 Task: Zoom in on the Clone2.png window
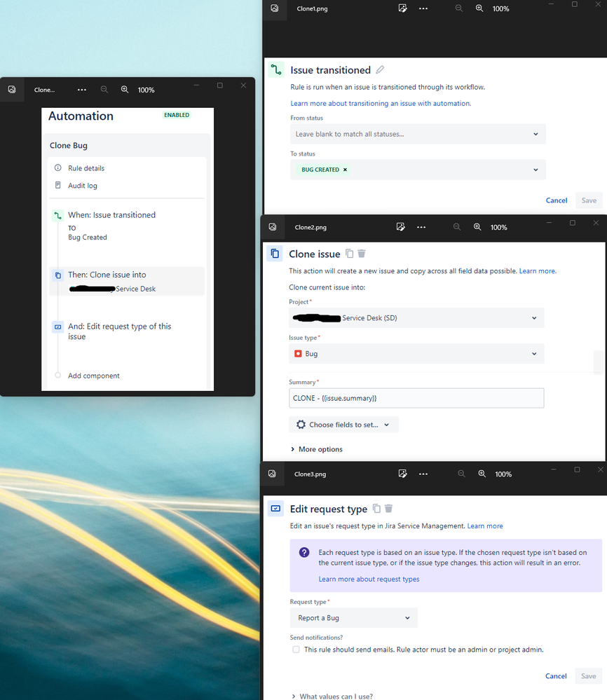pyautogui.click(x=477, y=227)
